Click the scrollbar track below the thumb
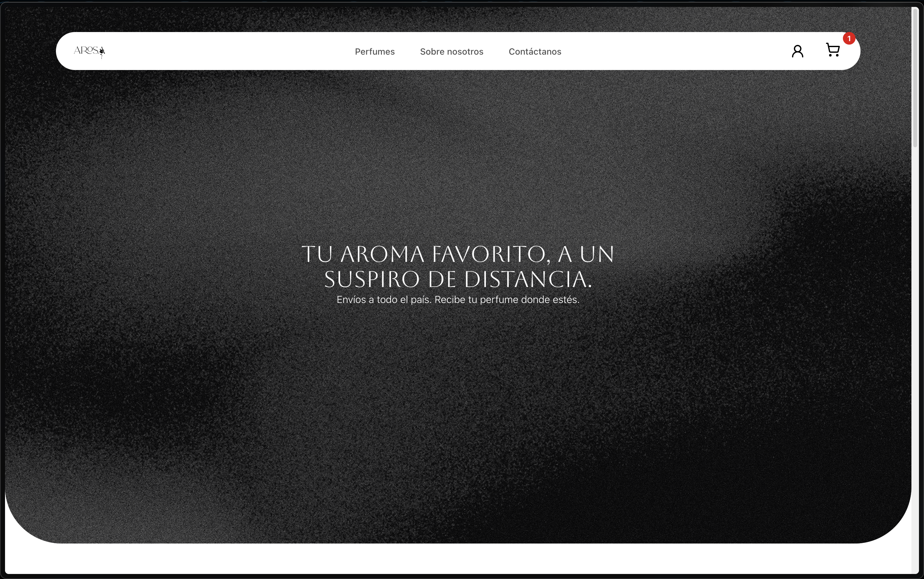This screenshot has height=579, width=924. coord(915,345)
